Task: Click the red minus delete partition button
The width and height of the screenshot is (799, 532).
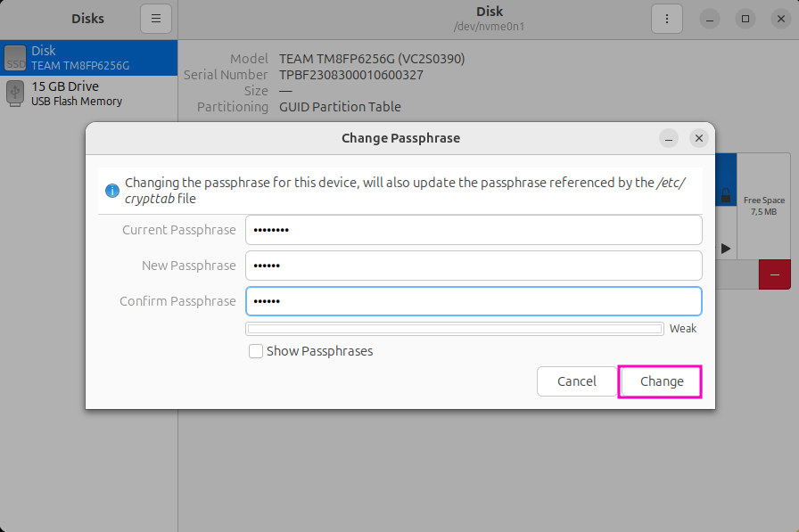Action: point(774,274)
